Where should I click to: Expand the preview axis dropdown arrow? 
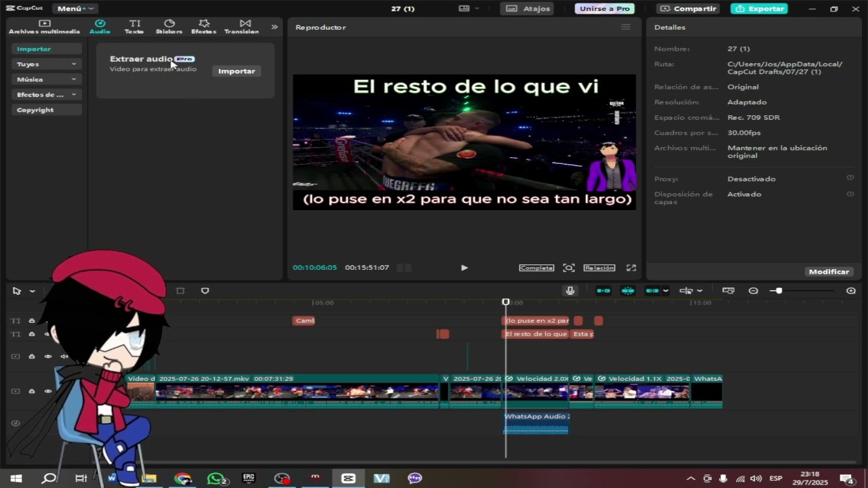[699, 291]
